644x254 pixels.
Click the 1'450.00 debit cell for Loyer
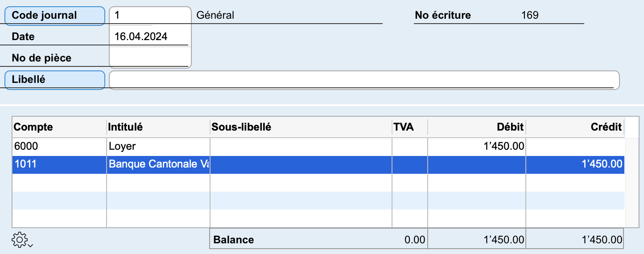(477, 147)
